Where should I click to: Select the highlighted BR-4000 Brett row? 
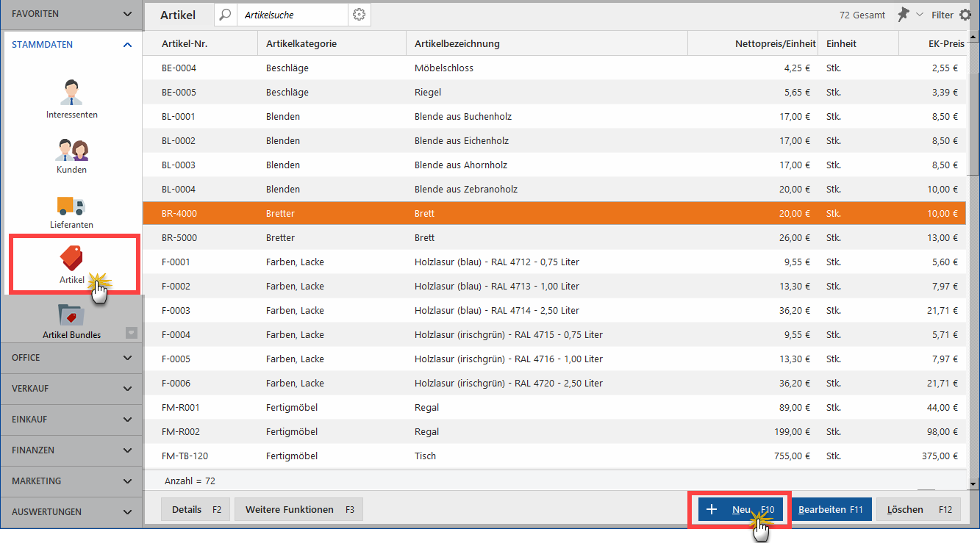[554, 214]
